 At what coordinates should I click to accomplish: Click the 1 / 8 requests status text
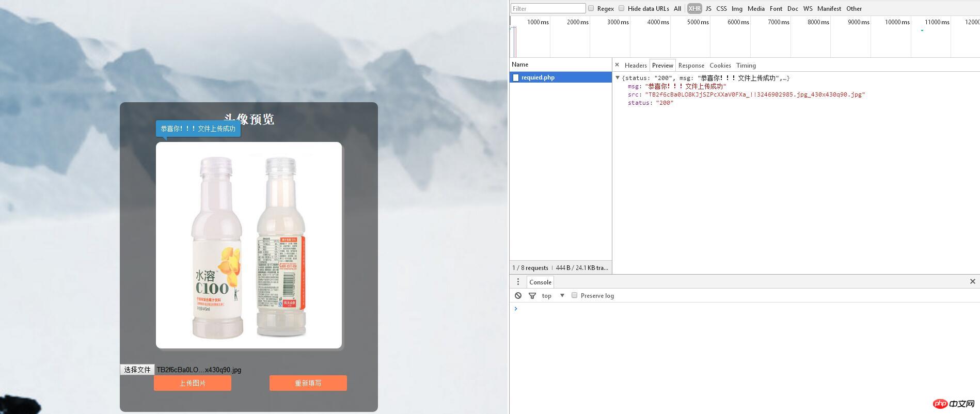pos(530,268)
